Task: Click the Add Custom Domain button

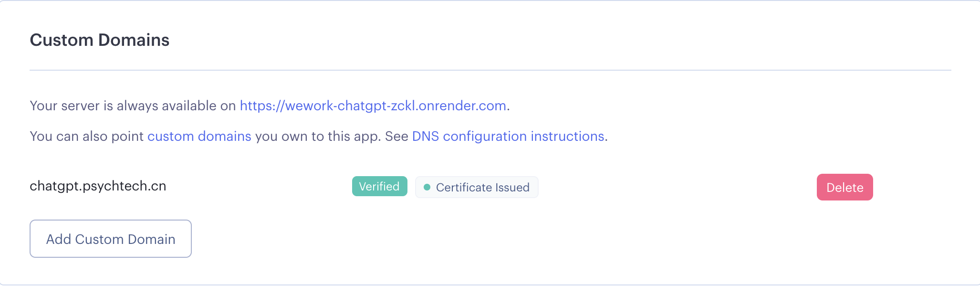Action: (x=110, y=239)
